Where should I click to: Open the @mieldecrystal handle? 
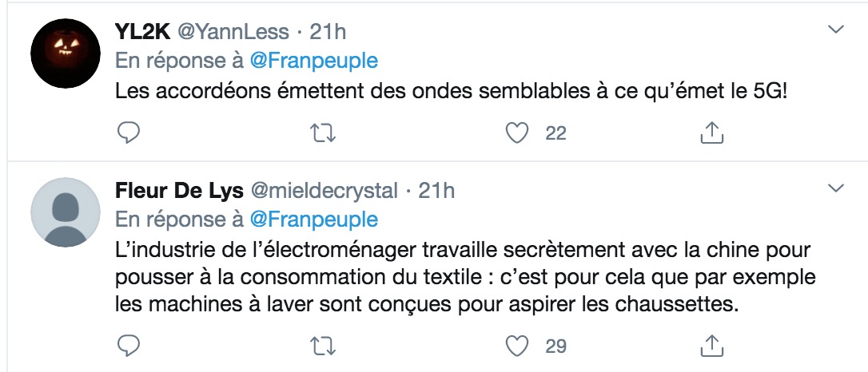(325, 192)
